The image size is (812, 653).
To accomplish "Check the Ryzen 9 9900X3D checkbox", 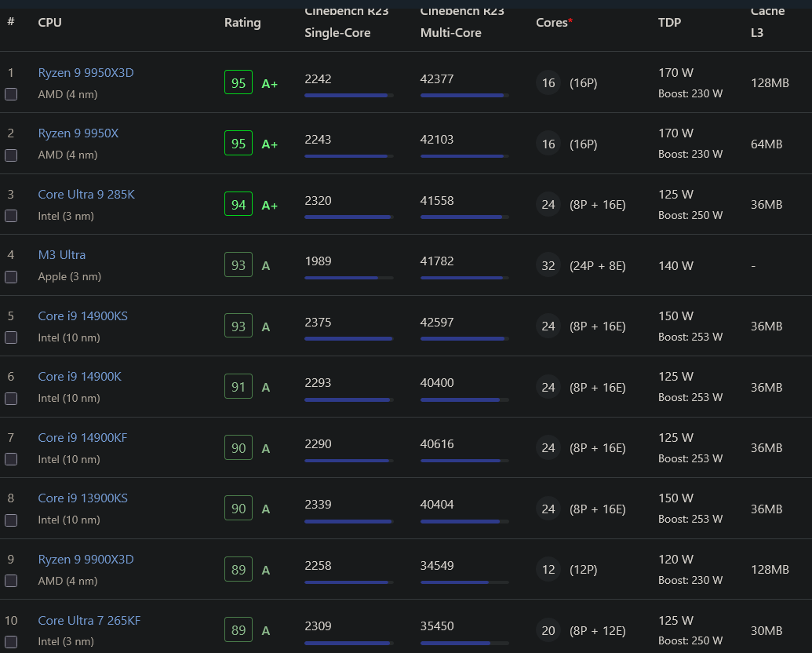I will pyautogui.click(x=11, y=581).
